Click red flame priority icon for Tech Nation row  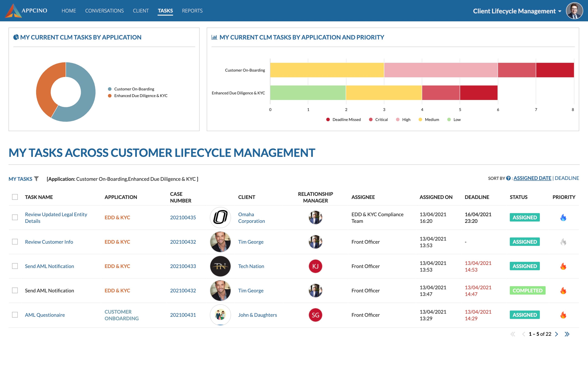[x=563, y=266]
